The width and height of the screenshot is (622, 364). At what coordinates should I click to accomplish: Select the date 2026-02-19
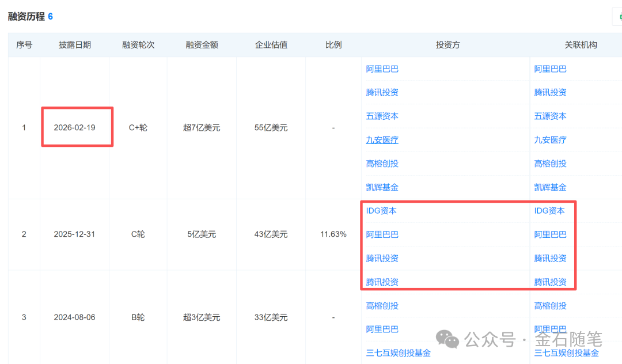click(74, 128)
